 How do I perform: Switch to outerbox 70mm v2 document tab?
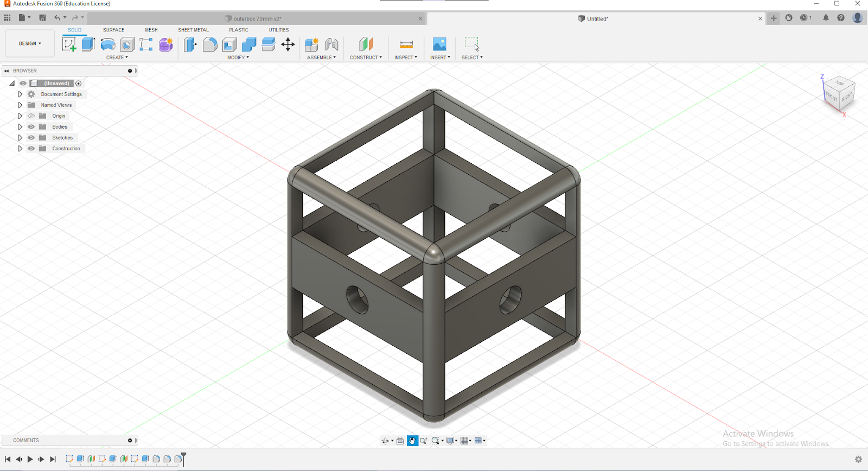(257, 18)
